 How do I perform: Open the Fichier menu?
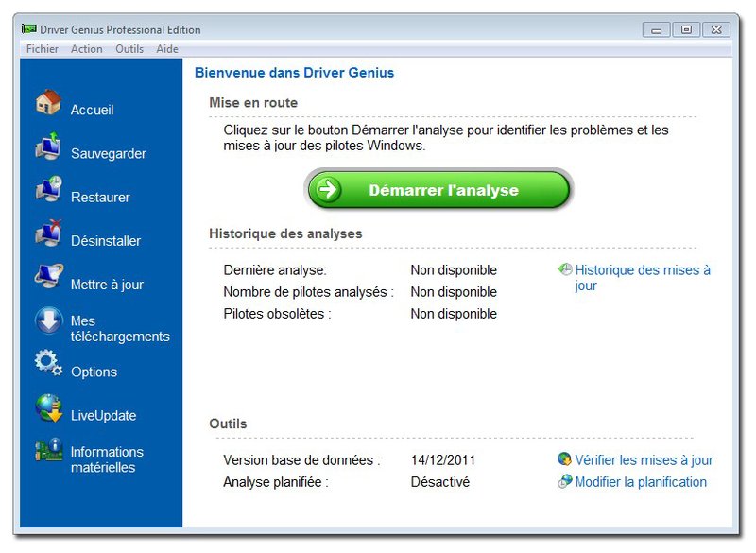click(x=42, y=48)
